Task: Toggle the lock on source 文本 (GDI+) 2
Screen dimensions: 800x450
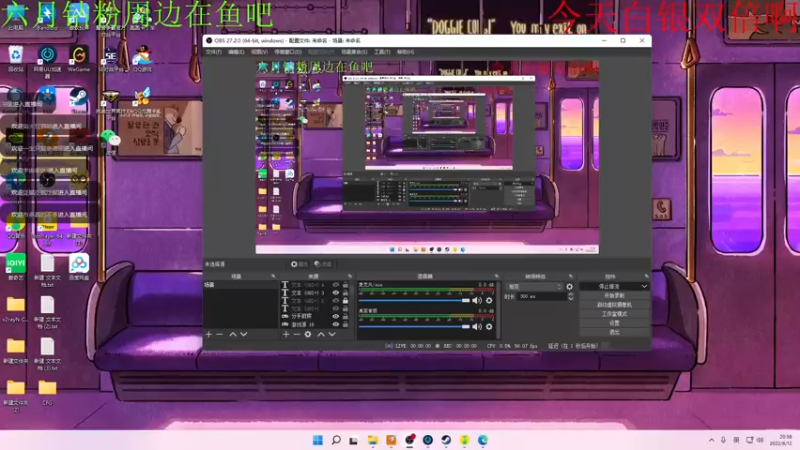Action: pos(345,301)
